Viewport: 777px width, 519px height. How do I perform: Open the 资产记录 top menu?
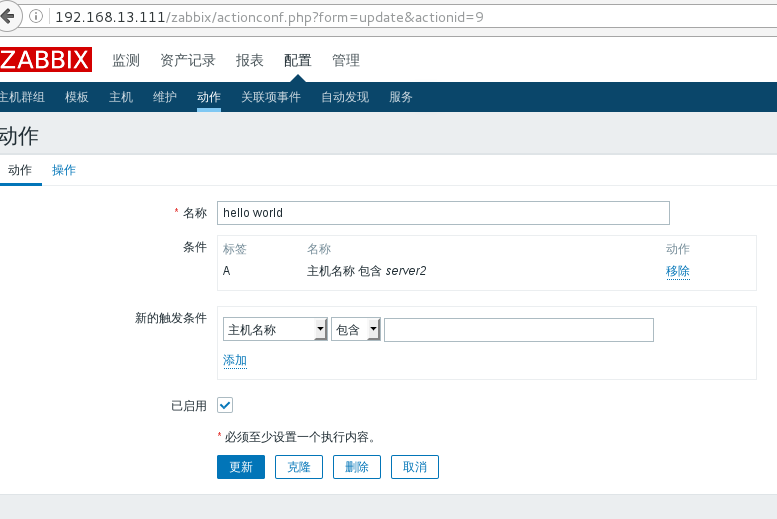pyautogui.click(x=188, y=60)
